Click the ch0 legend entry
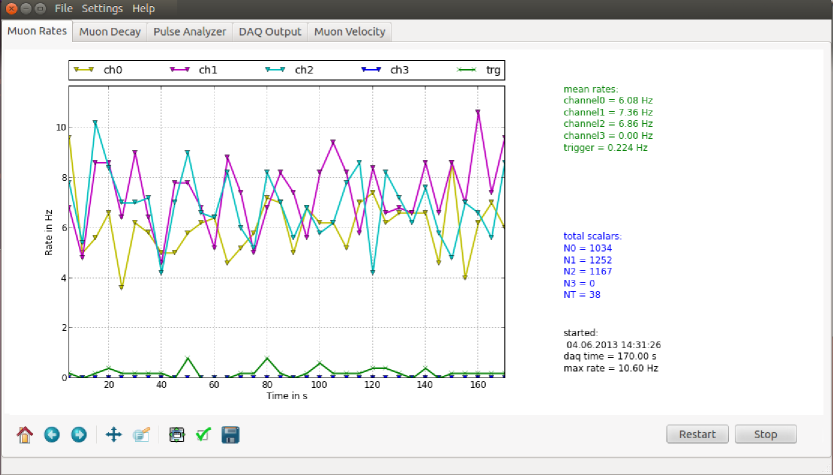 (98, 70)
